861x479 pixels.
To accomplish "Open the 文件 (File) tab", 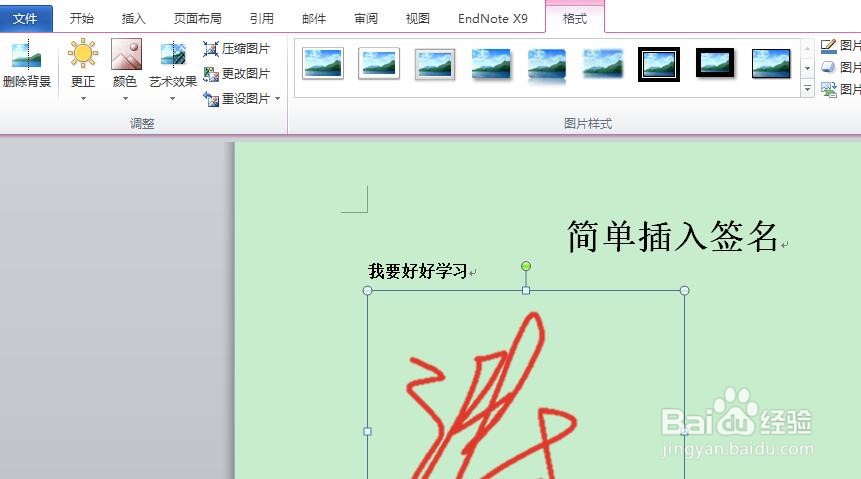I will (x=26, y=19).
